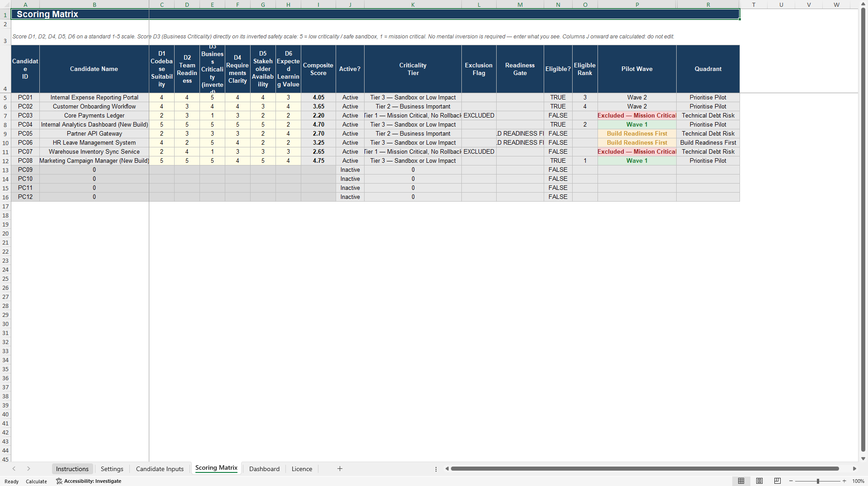
Task: Select PC09 Inactive status cell
Action: tap(350, 170)
